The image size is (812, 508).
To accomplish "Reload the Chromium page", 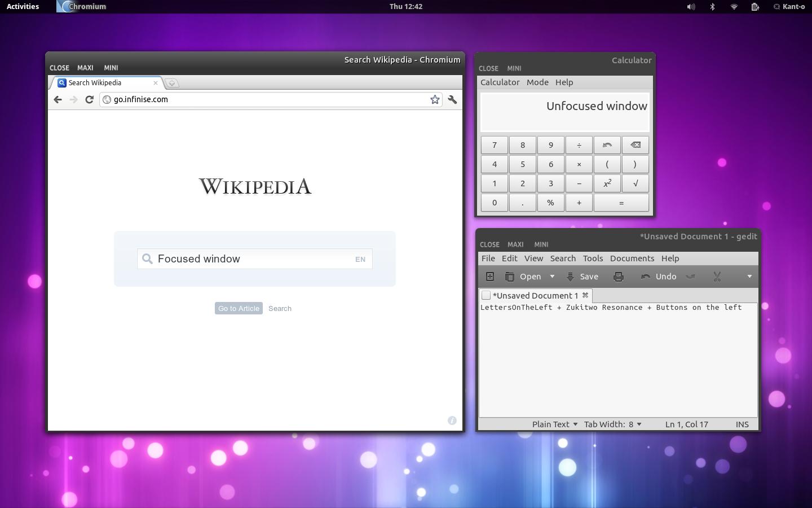I will click(x=89, y=99).
